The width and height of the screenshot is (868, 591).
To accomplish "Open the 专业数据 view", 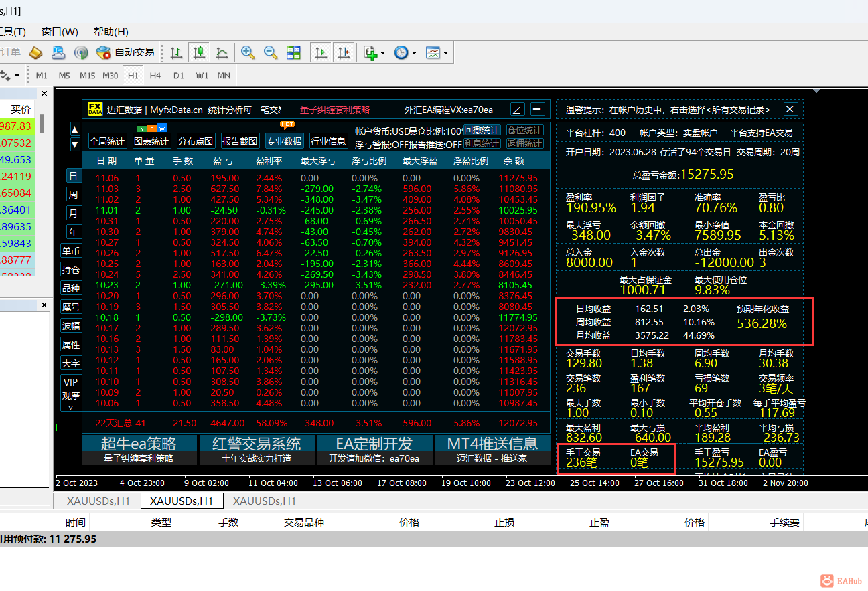I will 284,141.
